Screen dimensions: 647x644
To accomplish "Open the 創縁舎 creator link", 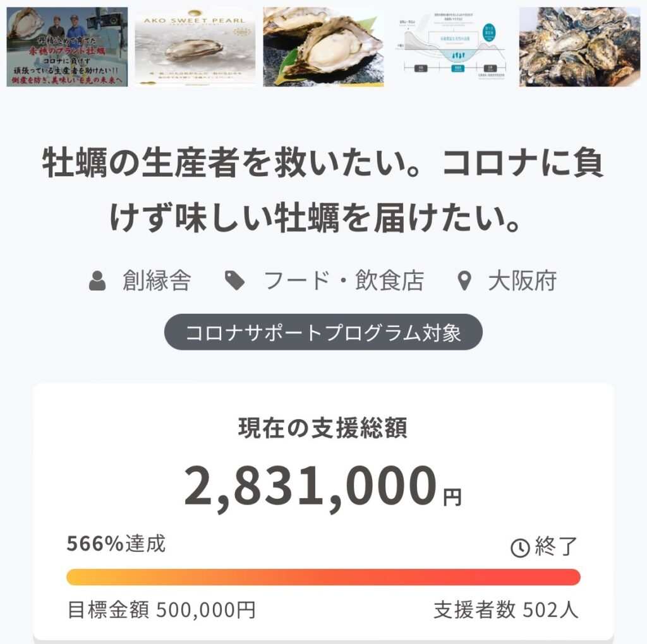I will tap(156, 281).
